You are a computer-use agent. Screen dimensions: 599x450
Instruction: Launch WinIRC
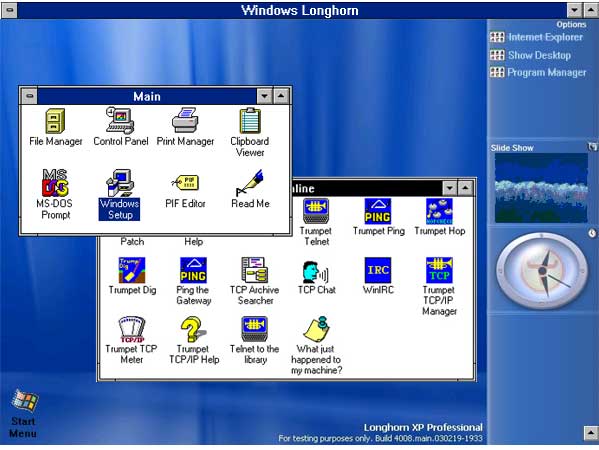pos(378,276)
